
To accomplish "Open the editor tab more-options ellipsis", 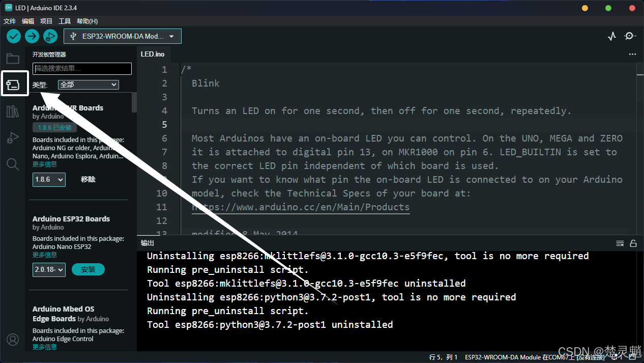I will pyautogui.click(x=632, y=54).
